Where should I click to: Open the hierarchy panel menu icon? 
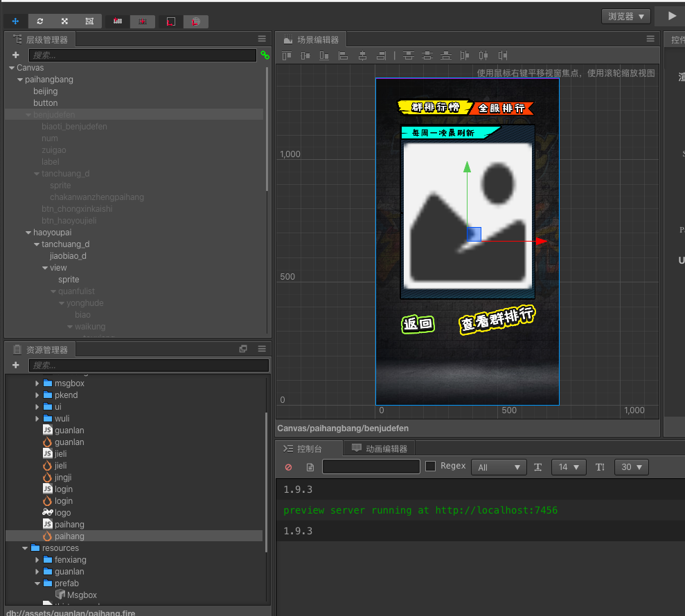(x=262, y=39)
